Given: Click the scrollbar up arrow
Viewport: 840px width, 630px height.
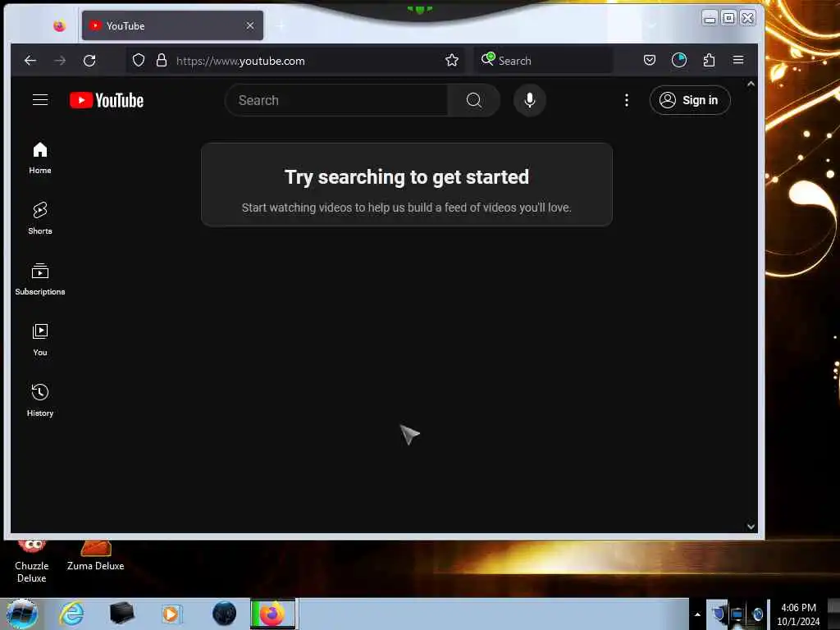Looking at the screenshot, I should tap(751, 84).
